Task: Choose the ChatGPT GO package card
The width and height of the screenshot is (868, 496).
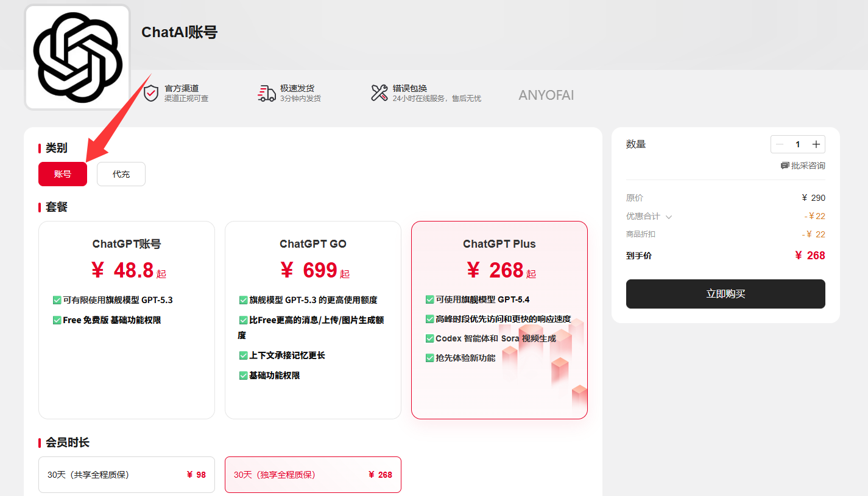Action: point(313,320)
